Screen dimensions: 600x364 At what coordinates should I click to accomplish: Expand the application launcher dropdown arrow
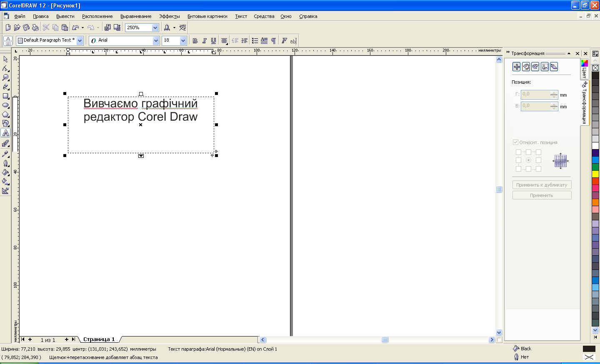(174, 28)
